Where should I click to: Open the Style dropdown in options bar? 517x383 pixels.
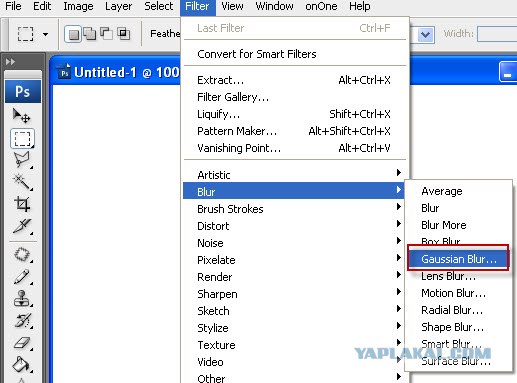[x=426, y=34]
